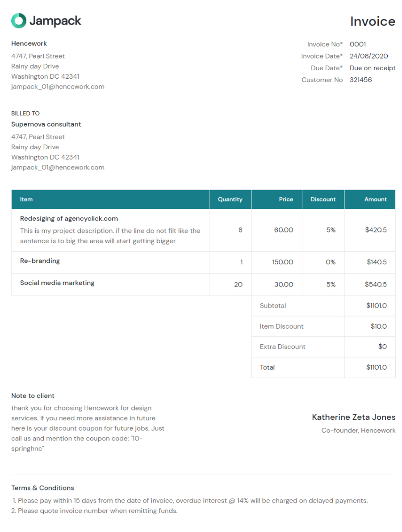The height and width of the screenshot is (532, 402).
Task: Click the Price column header
Action: click(x=286, y=199)
